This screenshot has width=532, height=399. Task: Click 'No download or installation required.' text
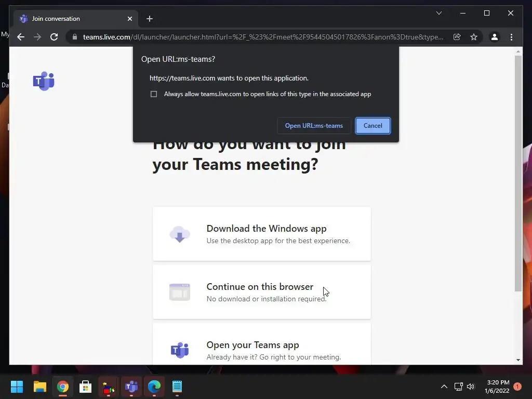pyautogui.click(x=267, y=299)
